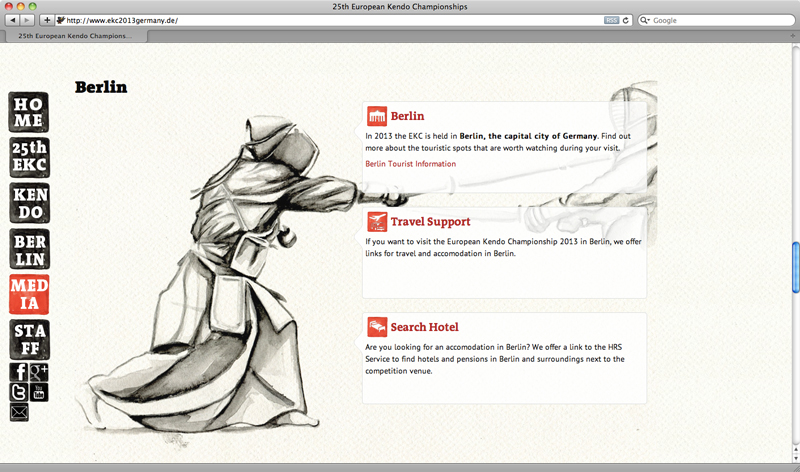Open the Facebook social icon
This screenshot has width=800, height=472.
click(18, 372)
